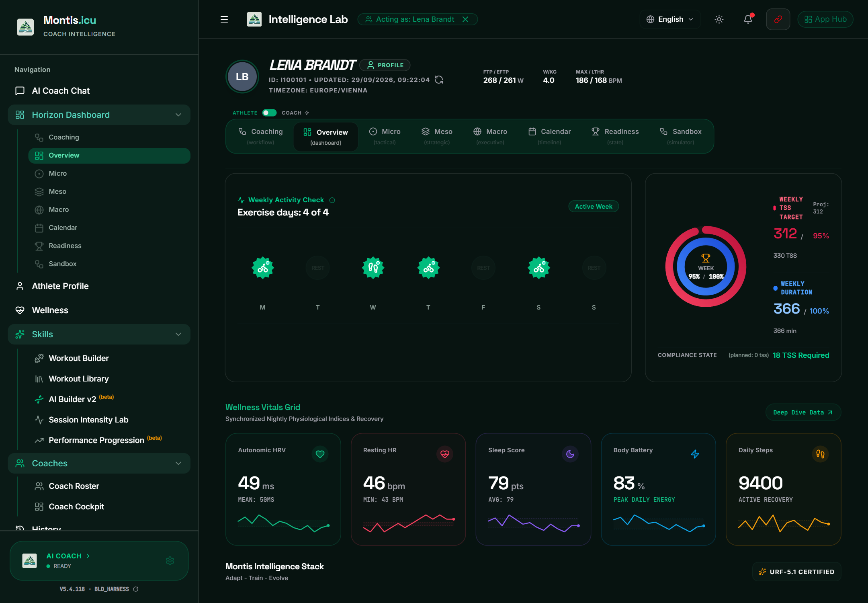868x603 pixels.
Task: Click the Active Week badge
Action: pos(594,207)
